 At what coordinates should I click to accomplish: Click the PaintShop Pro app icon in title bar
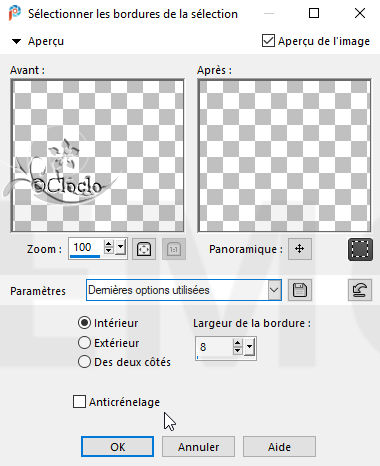[x=14, y=14]
